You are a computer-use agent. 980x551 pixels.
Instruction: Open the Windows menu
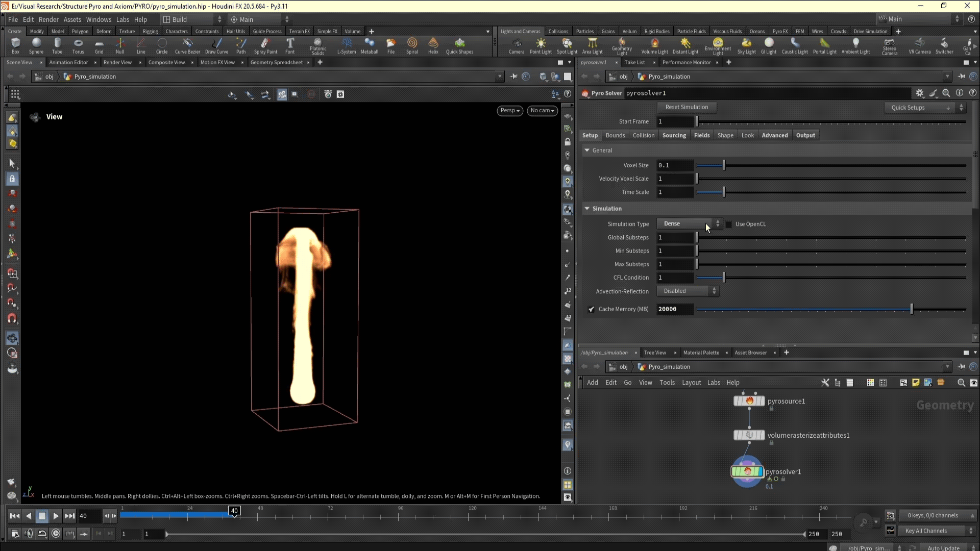pos(99,19)
